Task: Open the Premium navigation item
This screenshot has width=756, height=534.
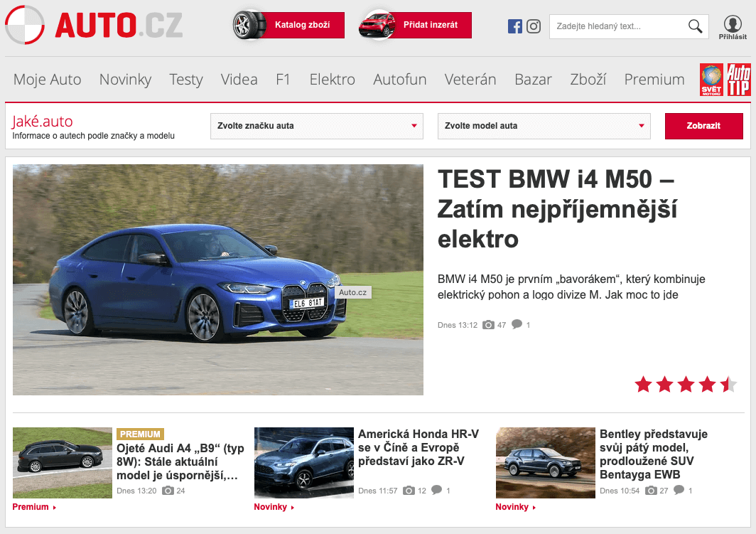Action: 654,80
